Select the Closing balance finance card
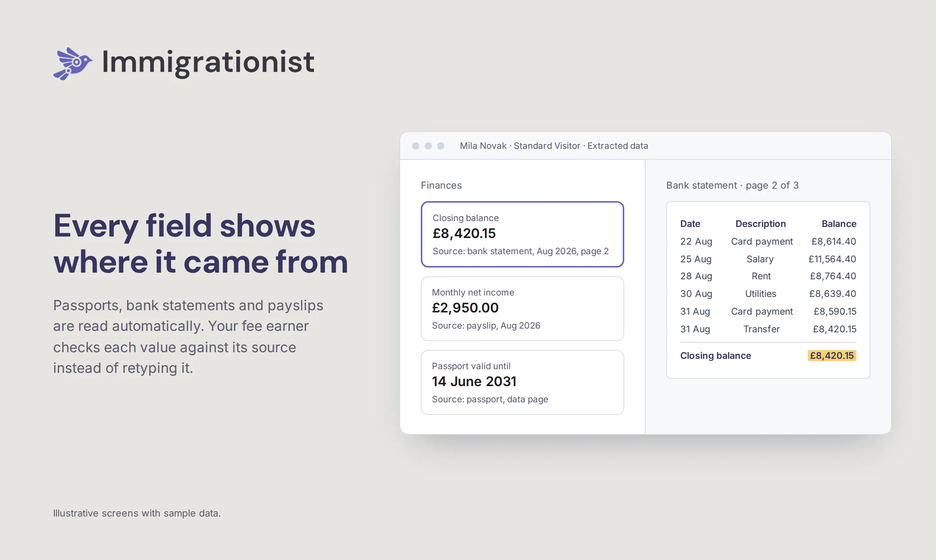Screen dimensions: 936x560 (522, 234)
